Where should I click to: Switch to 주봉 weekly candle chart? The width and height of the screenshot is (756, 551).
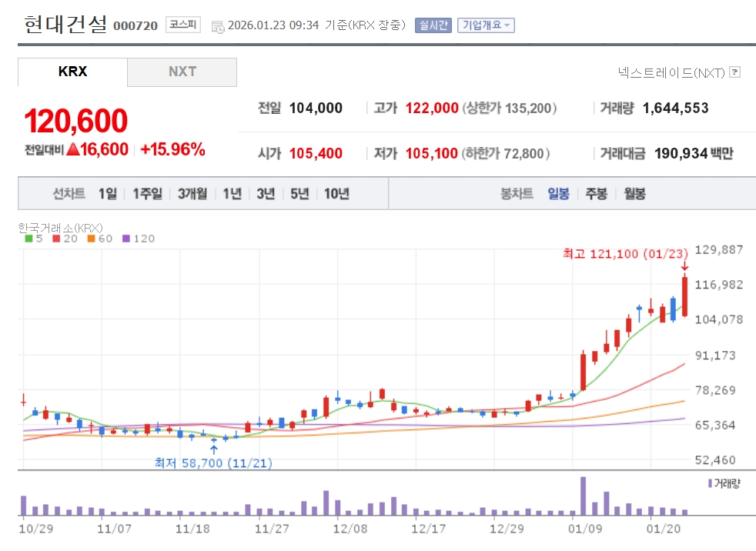pyautogui.click(x=596, y=194)
